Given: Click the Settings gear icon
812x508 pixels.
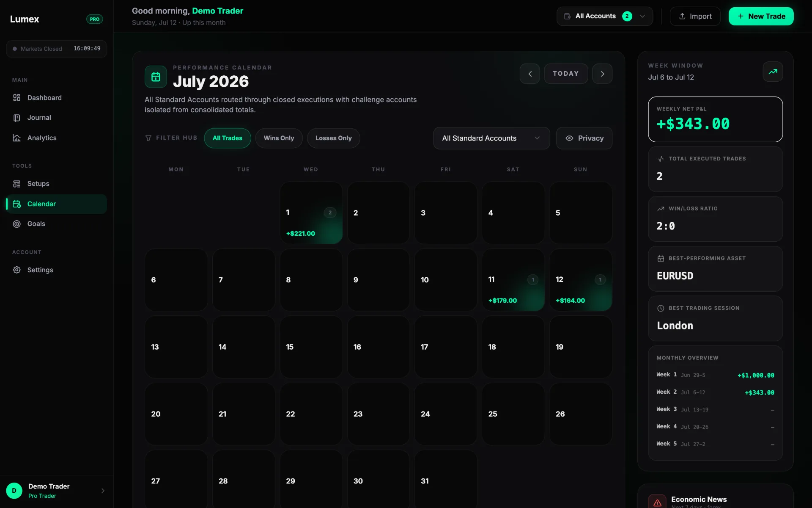Looking at the screenshot, I should [16, 270].
